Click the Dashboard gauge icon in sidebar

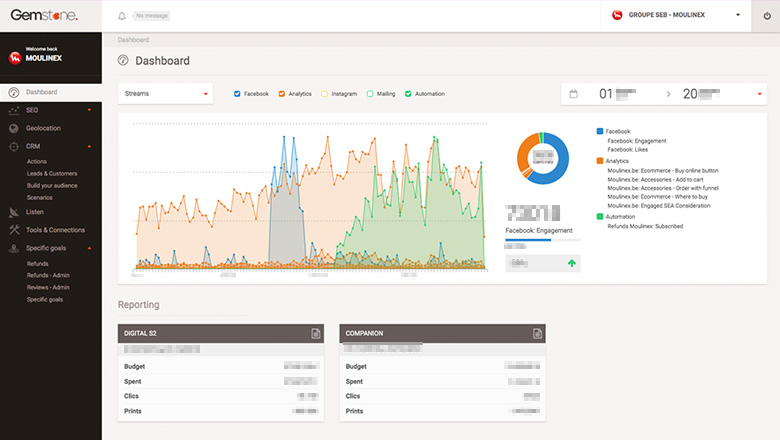14,92
